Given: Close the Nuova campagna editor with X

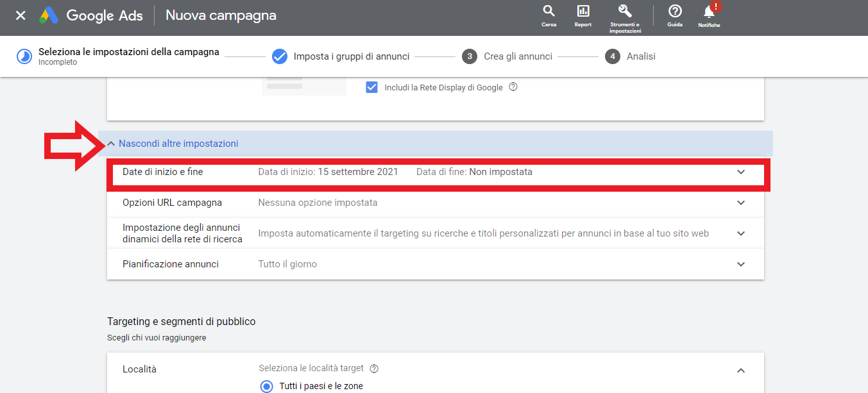Looking at the screenshot, I should (21, 15).
